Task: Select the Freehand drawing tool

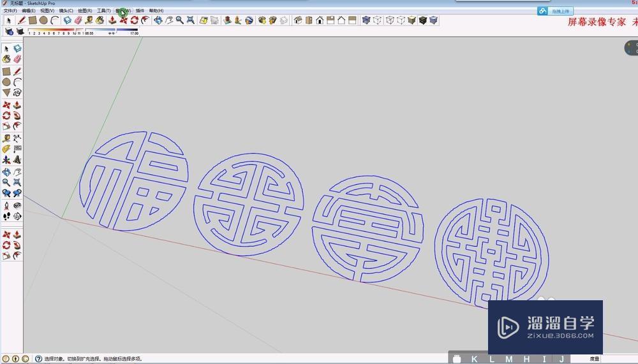Action: [x=17, y=92]
